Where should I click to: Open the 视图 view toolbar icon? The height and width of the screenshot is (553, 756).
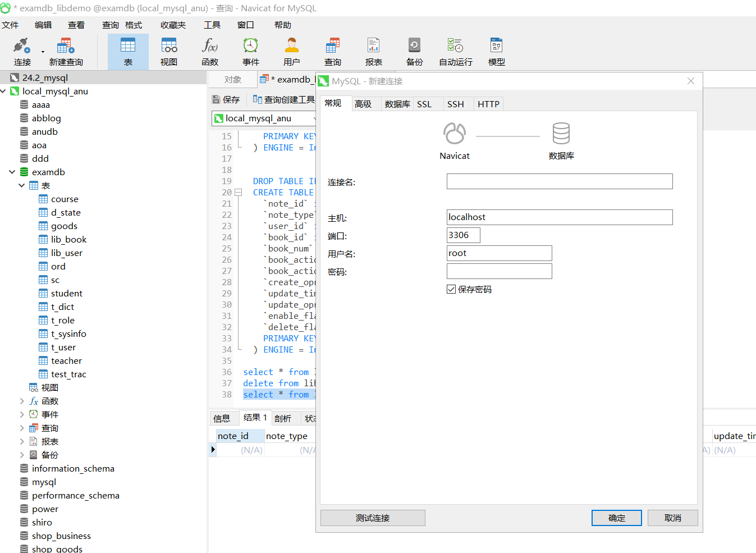(x=169, y=52)
